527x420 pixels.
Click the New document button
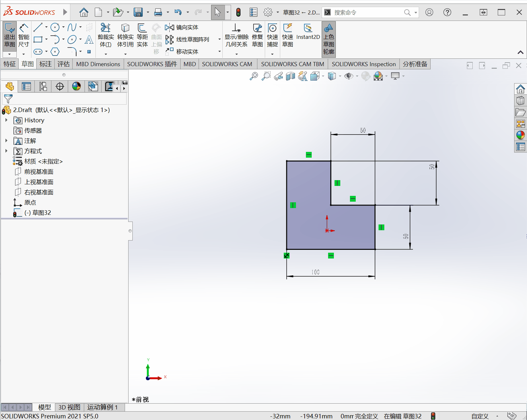click(x=98, y=13)
